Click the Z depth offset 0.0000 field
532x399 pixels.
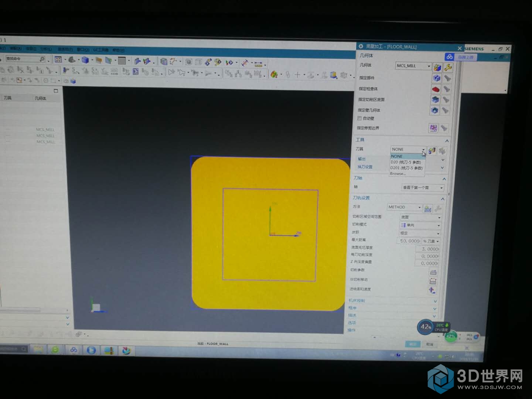coord(426,263)
